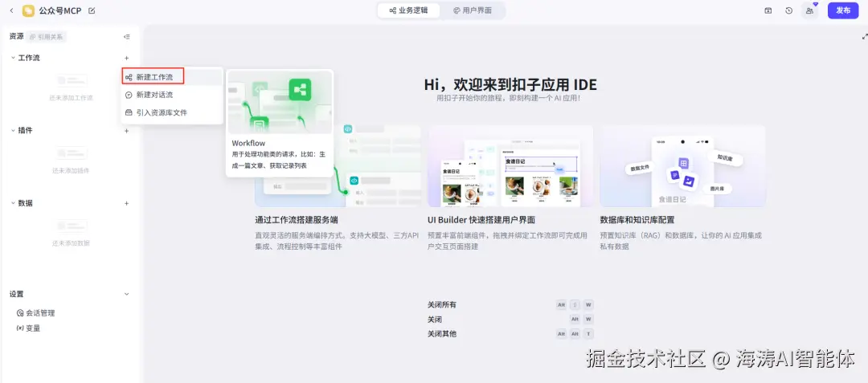Click the 还未添加插件 placeholder text
Viewport: 868px width, 383px height.
tap(71, 171)
